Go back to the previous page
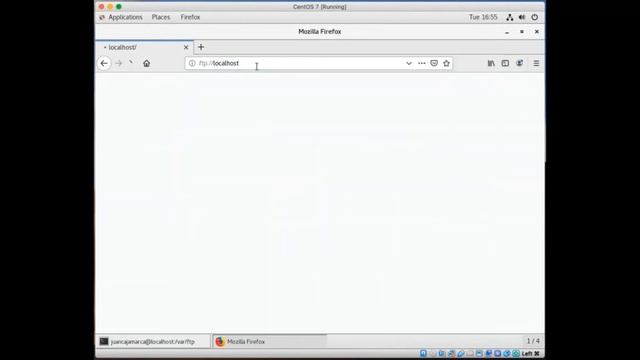This screenshot has height=360, width=640. [x=104, y=63]
